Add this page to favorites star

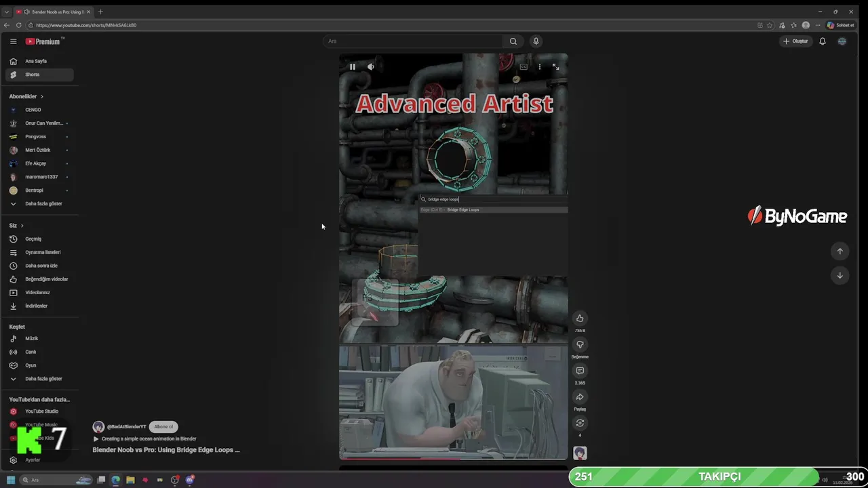(x=770, y=25)
